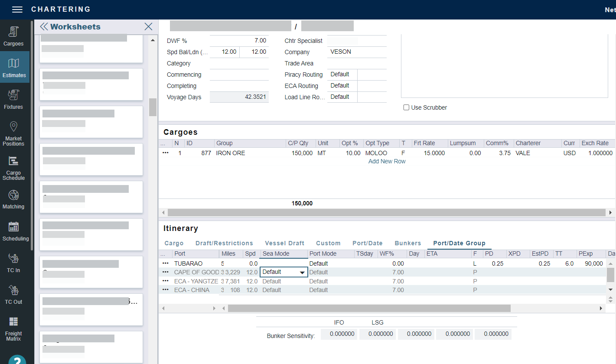Click the Piracy Routing Default field

tap(342, 75)
